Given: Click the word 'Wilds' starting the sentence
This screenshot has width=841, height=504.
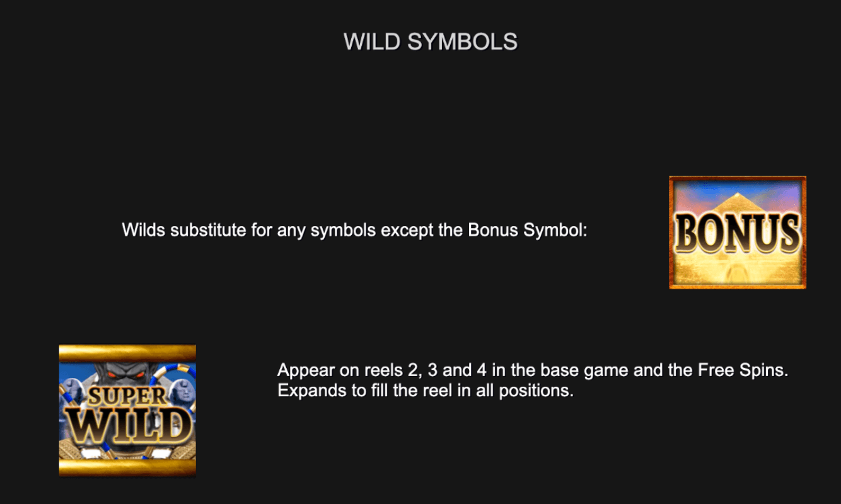Looking at the screenshot, I should [139, 230].
